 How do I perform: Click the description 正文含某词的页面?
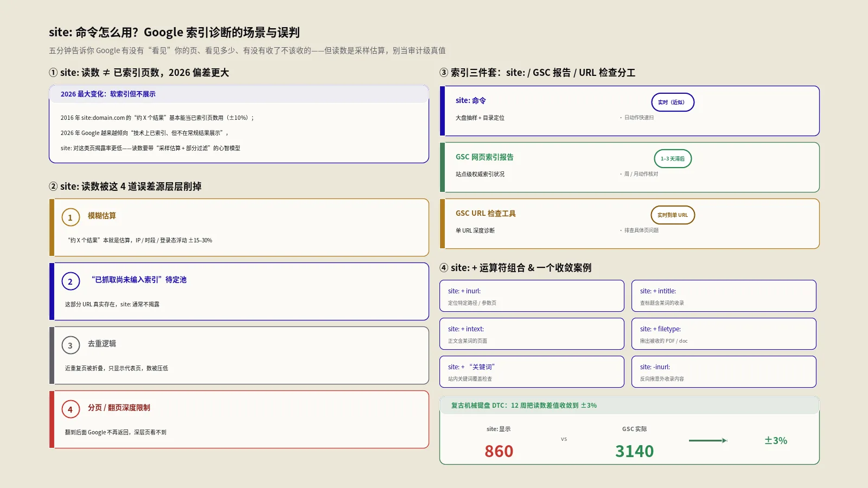tap(468, 341)
